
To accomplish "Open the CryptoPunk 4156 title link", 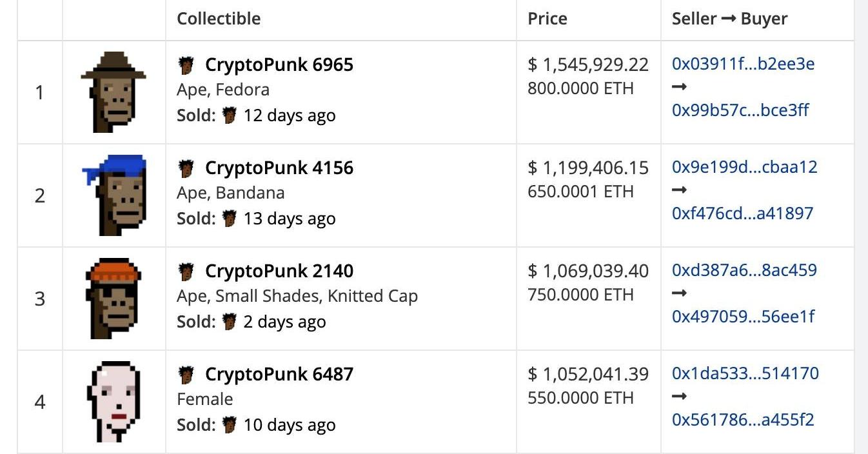I will tap(279, 168).
